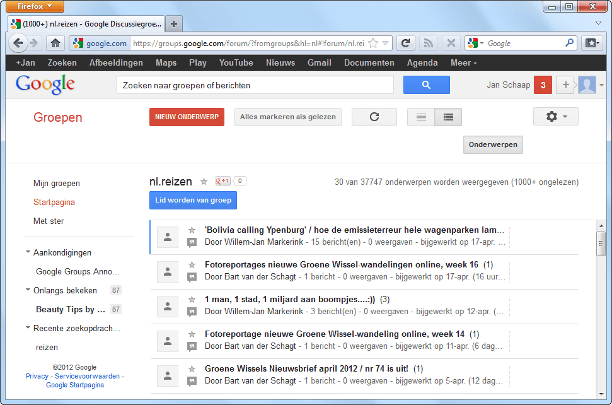Open the Meer dropdown in Google bar
This screenshot has height=405, width=612.
coord(464,63)
